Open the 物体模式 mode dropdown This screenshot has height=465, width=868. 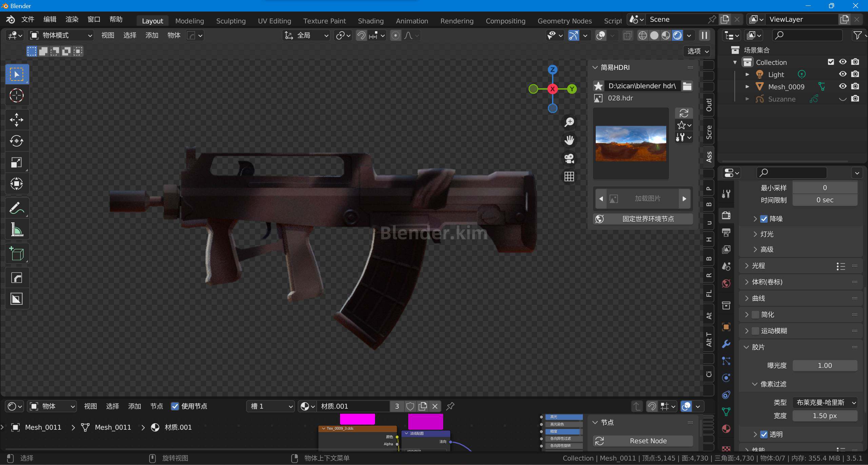pyautogui.click(x=61, y=35)
